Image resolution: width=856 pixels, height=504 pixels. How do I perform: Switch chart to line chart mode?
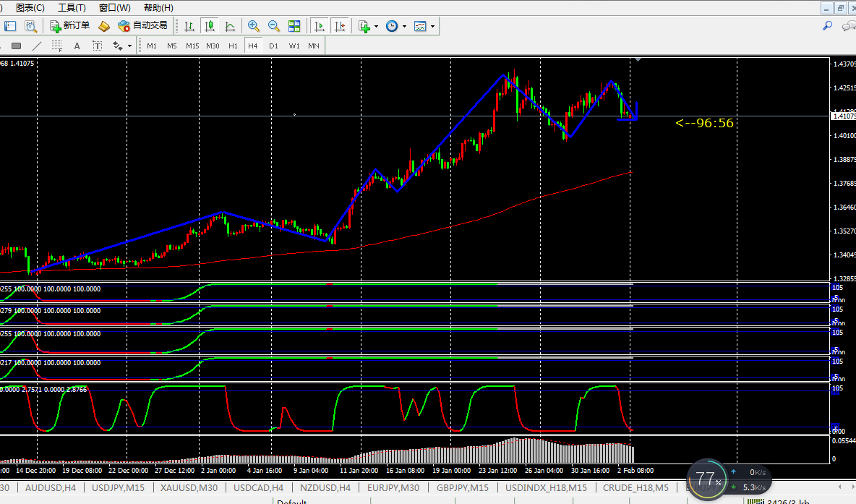pyautogui.click(x=230, y=25)
